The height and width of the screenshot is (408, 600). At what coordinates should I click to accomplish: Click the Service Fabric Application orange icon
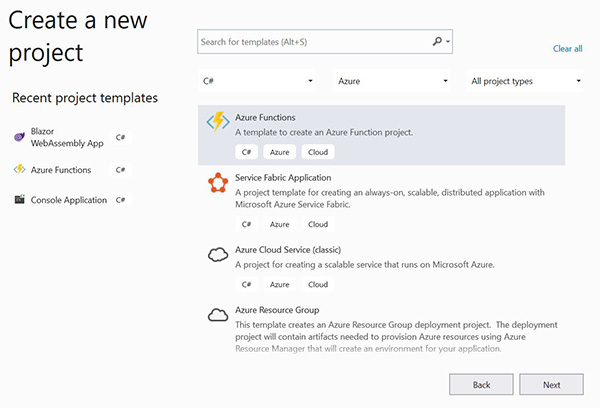coord(218,183)
